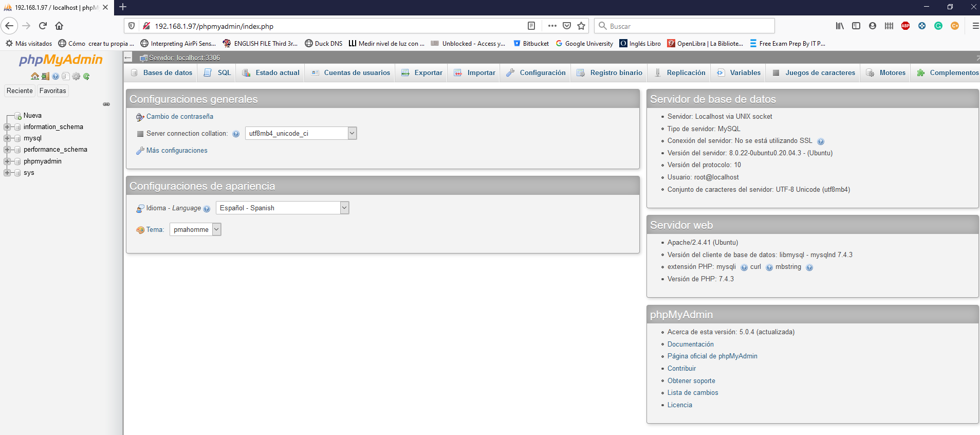Click help icon after curl extension
Screen dimensions: 980x435
tap(769, 267)
